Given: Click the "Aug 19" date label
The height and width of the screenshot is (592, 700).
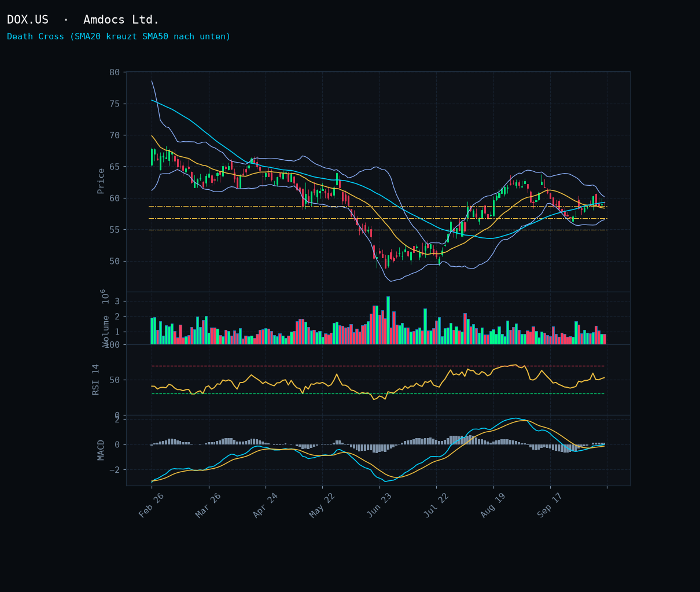Looking at the screenshot, I should [x=492, y=505].
